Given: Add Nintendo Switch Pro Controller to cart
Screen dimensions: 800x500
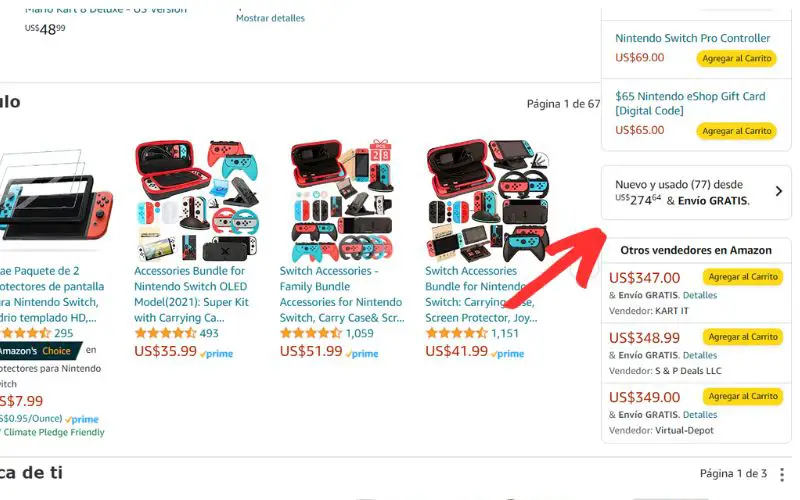Looking at the screenshot, I should click(x=737, y=58).
